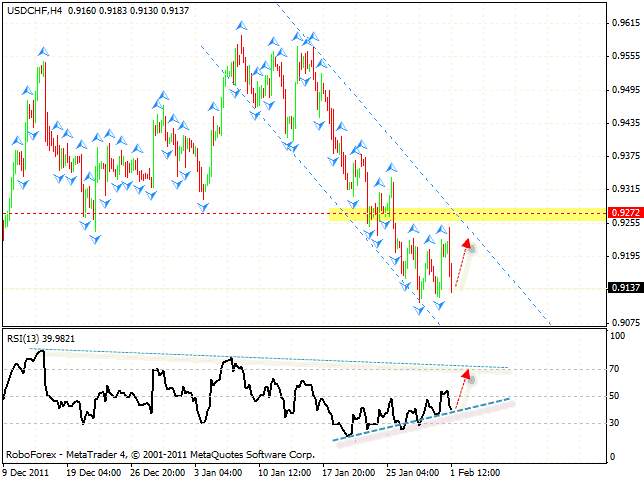Select the RSI 30 level axis label

614,423
